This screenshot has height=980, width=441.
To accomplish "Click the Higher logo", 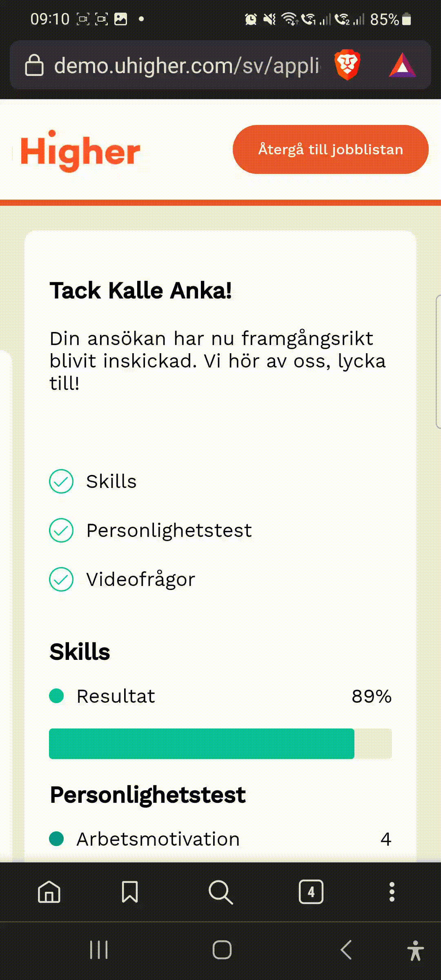I will [x=80, y=151].
